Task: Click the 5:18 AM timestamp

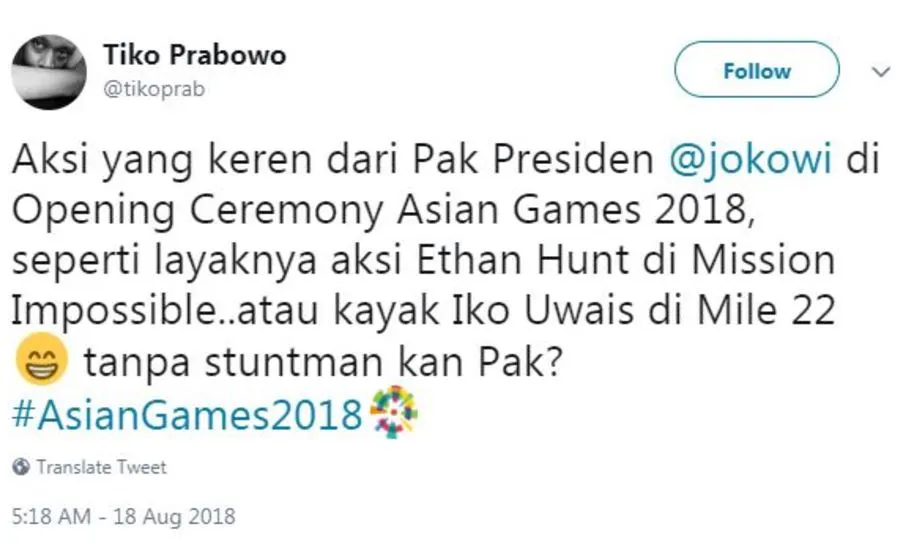Action: coord(51,517)
